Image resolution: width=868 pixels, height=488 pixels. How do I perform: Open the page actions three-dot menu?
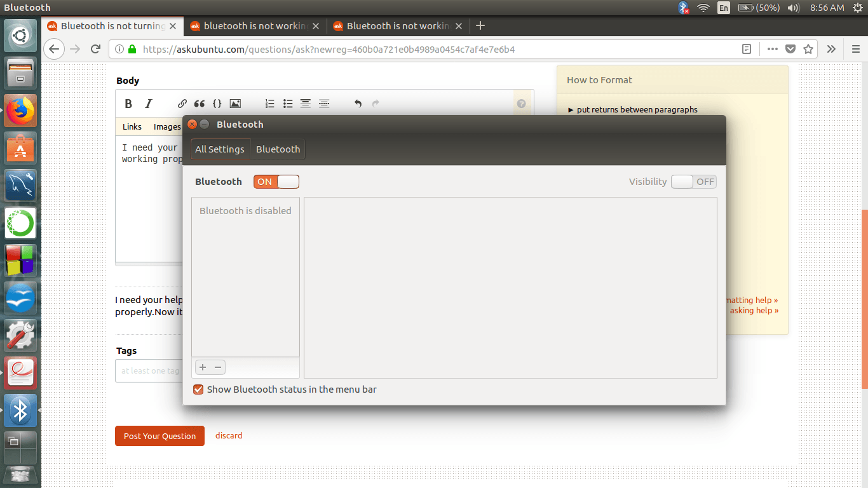pos(773,49)
